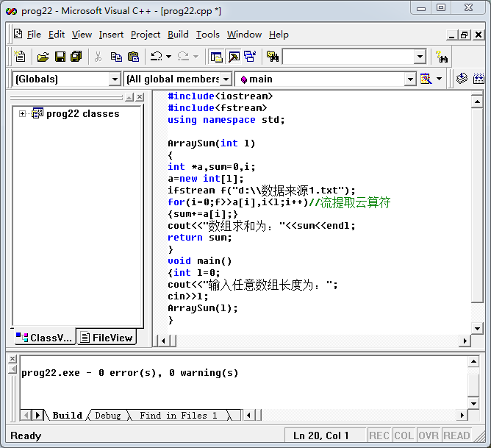
Task: Click the Open file folder icon
Action: point(43,57)
